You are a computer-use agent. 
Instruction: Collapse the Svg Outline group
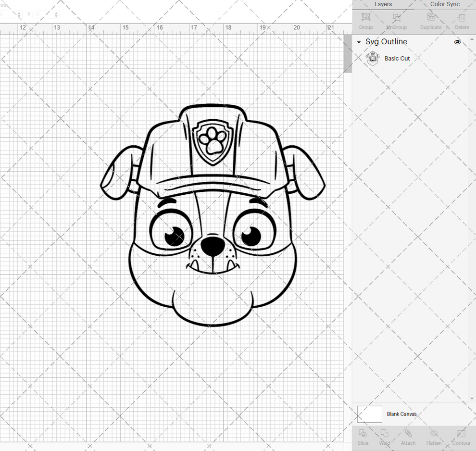pos(358,42)
